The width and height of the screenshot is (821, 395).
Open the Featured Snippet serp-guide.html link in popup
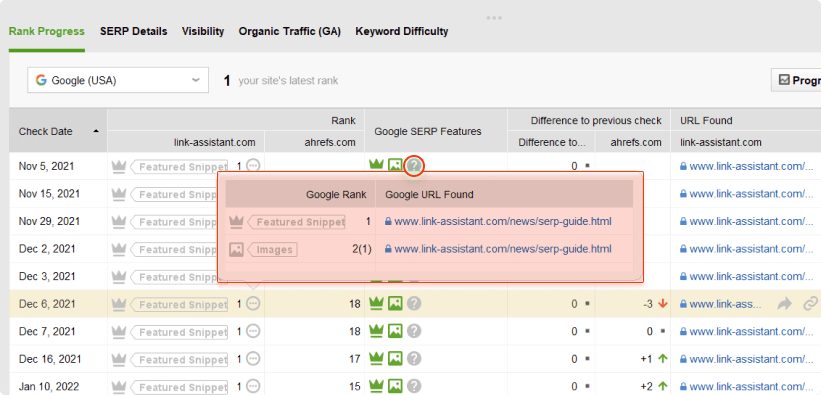pos(503,222)
